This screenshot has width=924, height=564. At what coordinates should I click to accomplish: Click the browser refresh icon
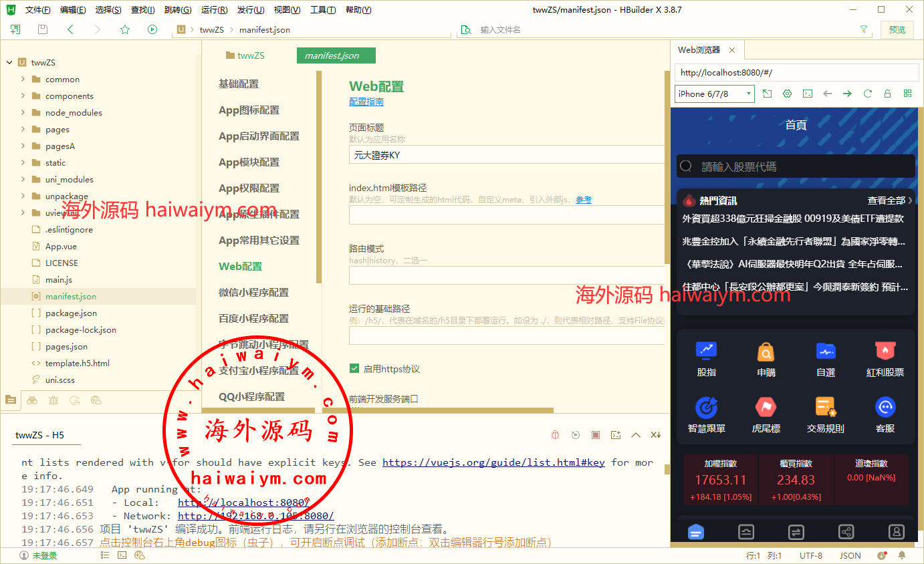pos(868,94)
